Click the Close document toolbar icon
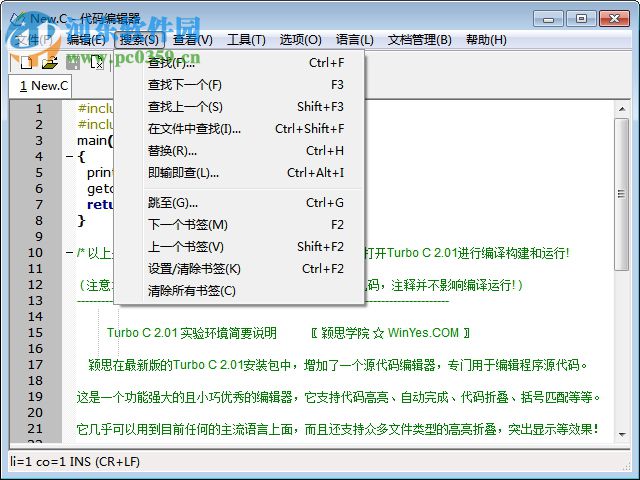 coord(97,62)
